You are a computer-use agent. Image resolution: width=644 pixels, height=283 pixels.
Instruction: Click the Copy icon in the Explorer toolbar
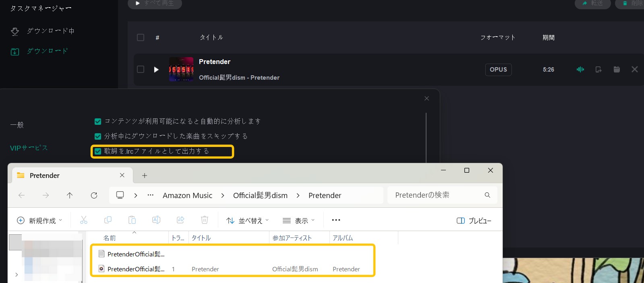[x=108, y=220]
